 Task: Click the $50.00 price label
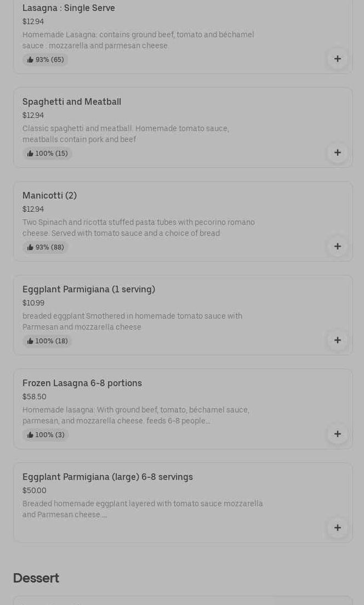pos(35,490)
